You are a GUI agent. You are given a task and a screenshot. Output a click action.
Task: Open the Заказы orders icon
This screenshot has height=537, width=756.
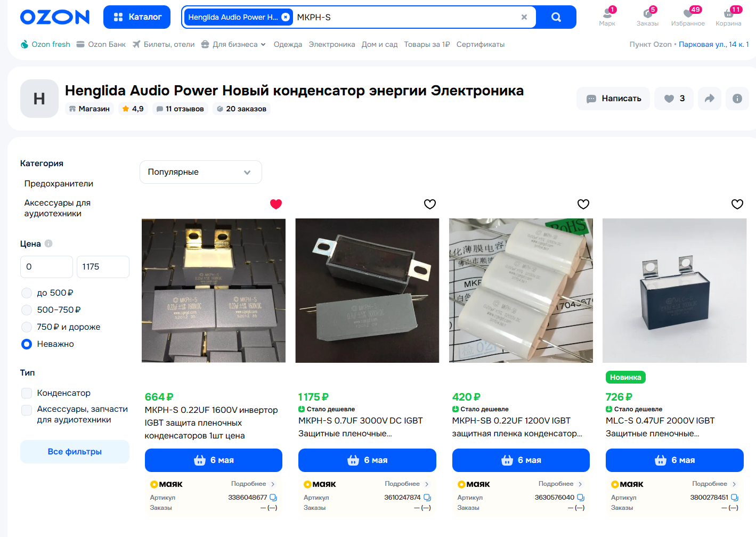pyautogui.click(x=647, y=17)
